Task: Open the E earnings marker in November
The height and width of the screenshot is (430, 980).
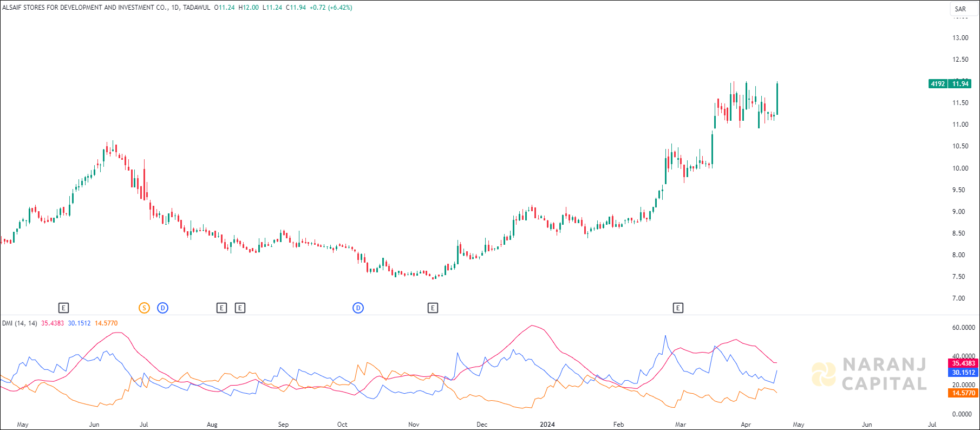Action: point(433,308)
